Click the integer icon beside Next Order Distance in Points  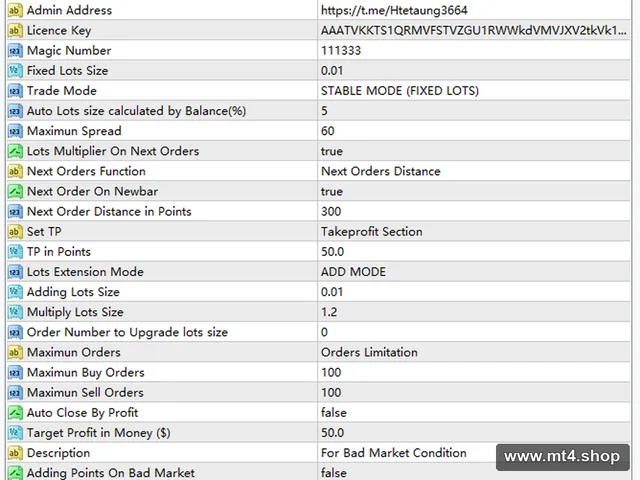(15, 211)
